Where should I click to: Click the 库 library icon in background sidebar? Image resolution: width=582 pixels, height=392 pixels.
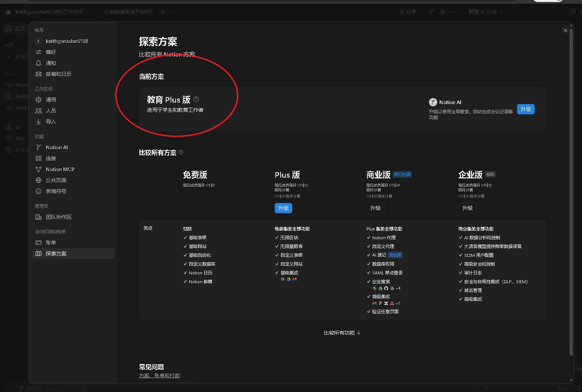(8, 127)
